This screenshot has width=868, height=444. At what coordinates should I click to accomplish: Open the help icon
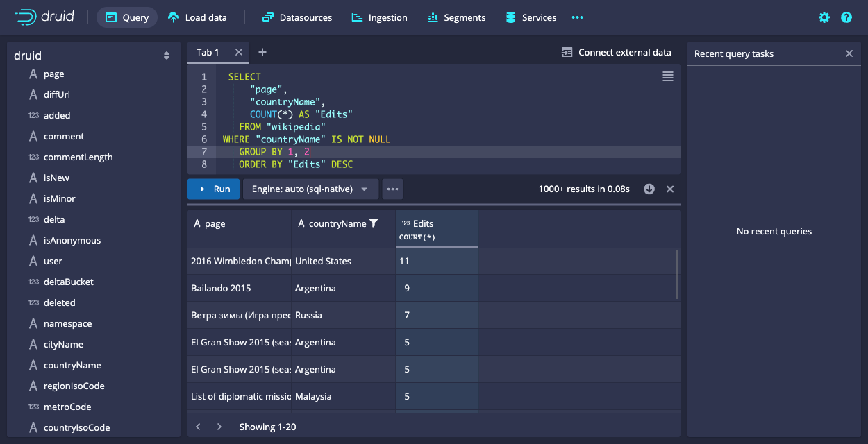846,17
